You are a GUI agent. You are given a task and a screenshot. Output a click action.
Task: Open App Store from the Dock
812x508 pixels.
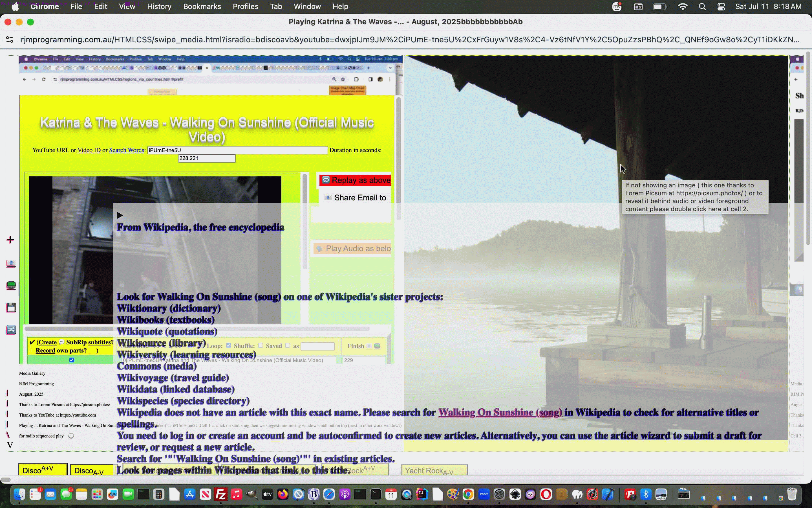point(189,494)
